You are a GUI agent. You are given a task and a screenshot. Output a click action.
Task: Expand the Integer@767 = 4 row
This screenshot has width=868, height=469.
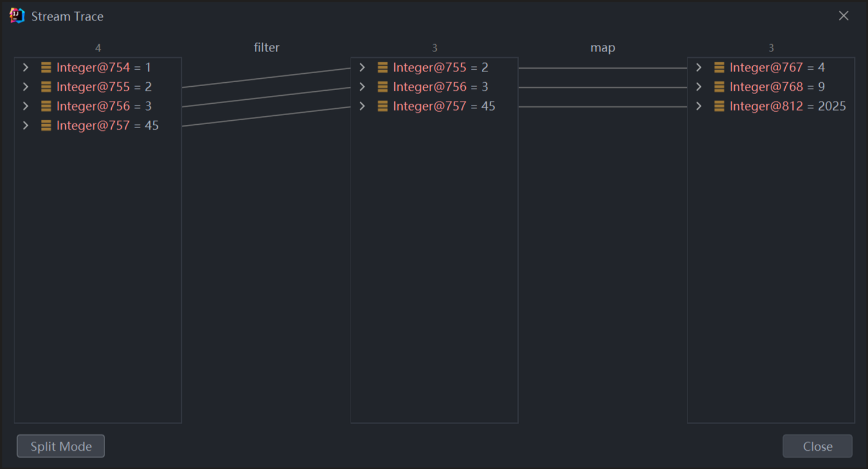coord(698,67)
